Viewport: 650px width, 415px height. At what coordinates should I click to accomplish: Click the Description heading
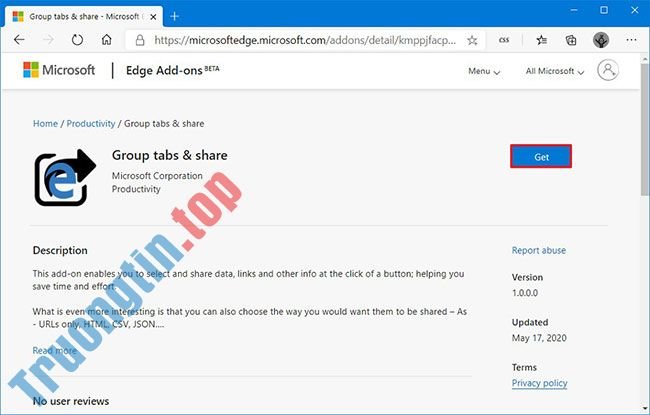pos(60,250)
